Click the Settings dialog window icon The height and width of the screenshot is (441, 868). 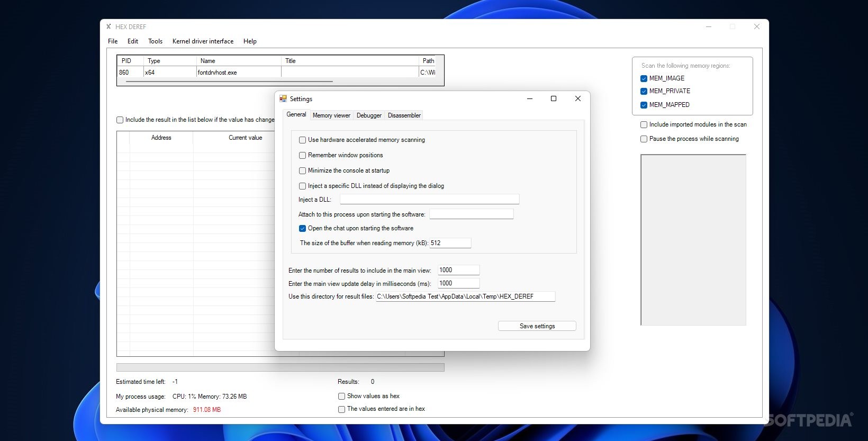(283, 98)
